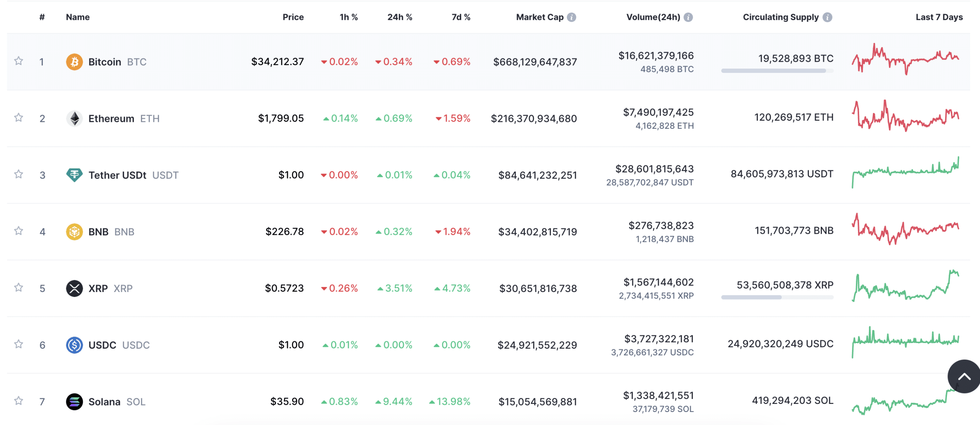Image resolution: width=980 pixels, height=425 pixels.
Task: Toggle the Solana watchlist star
Action: point(18,401)
